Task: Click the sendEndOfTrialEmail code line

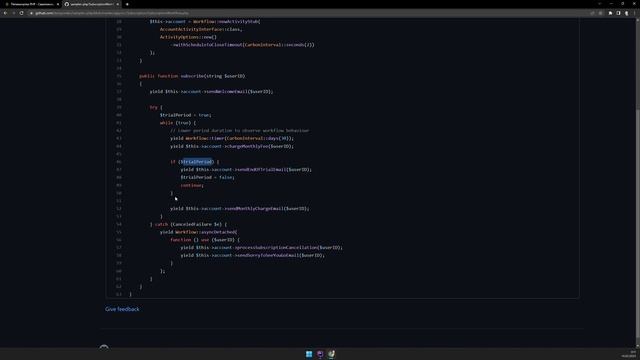Action: click(x=246, y=169)
